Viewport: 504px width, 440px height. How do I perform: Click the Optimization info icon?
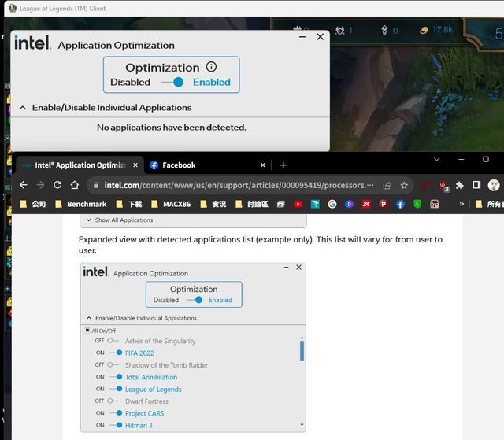tap(211, 67)
